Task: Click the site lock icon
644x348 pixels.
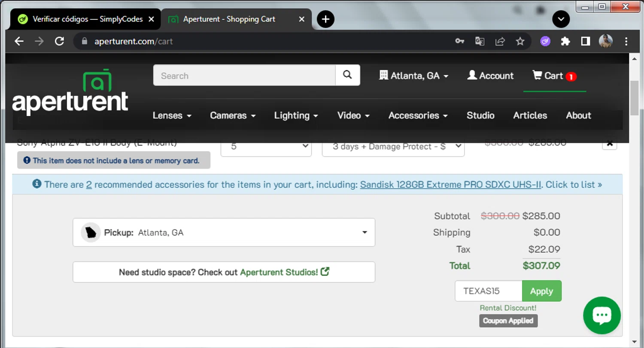Action: point(85,41)
